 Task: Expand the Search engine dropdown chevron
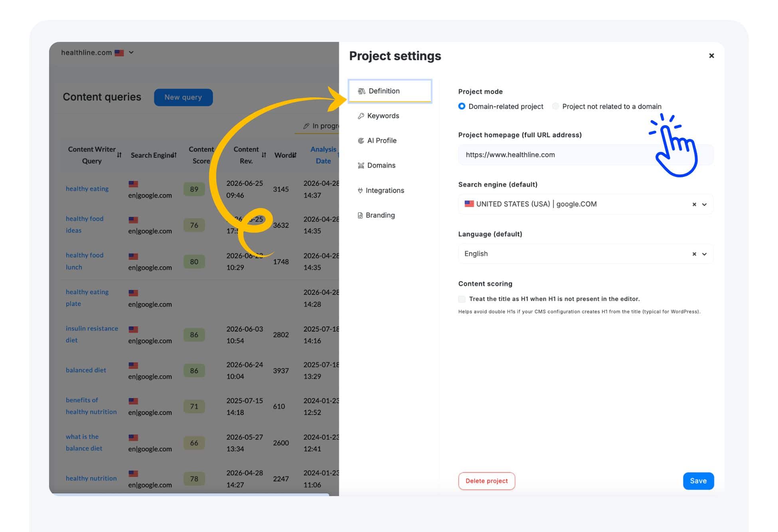(x=705, y=204)
